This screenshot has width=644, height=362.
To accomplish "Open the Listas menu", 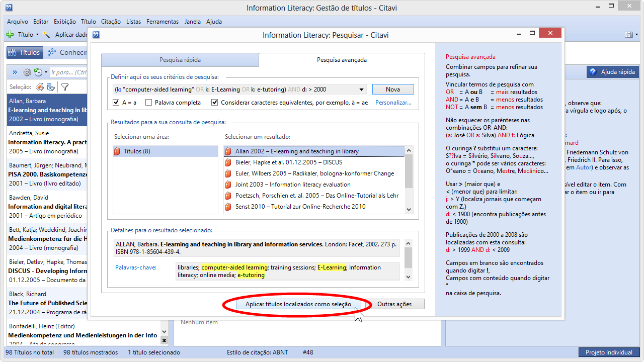I will 134,22.
